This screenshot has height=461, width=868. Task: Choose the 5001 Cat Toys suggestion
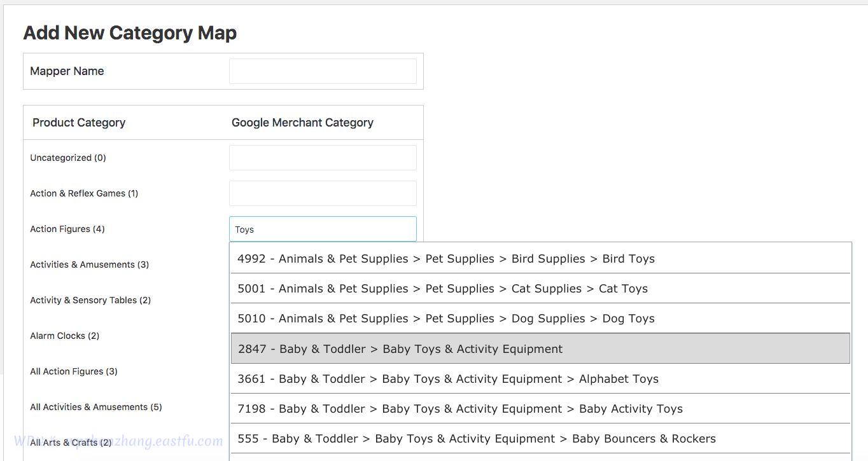coord(442,289)
